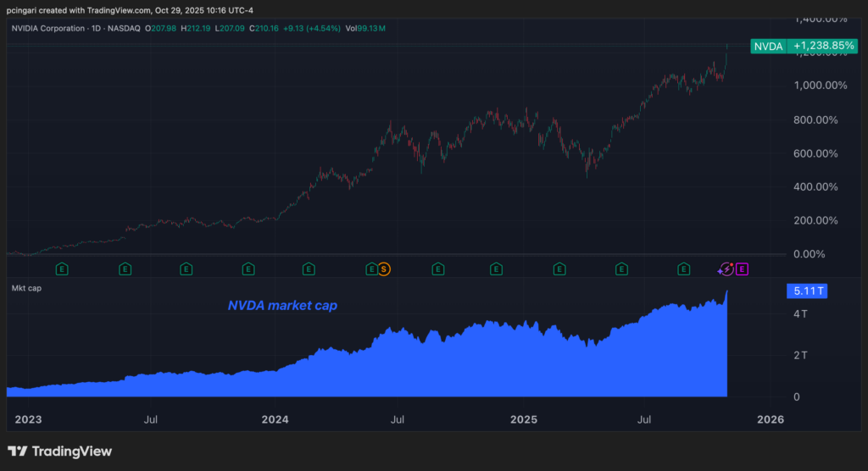Click the 4 T label on market cap scale

pos(798,313)
